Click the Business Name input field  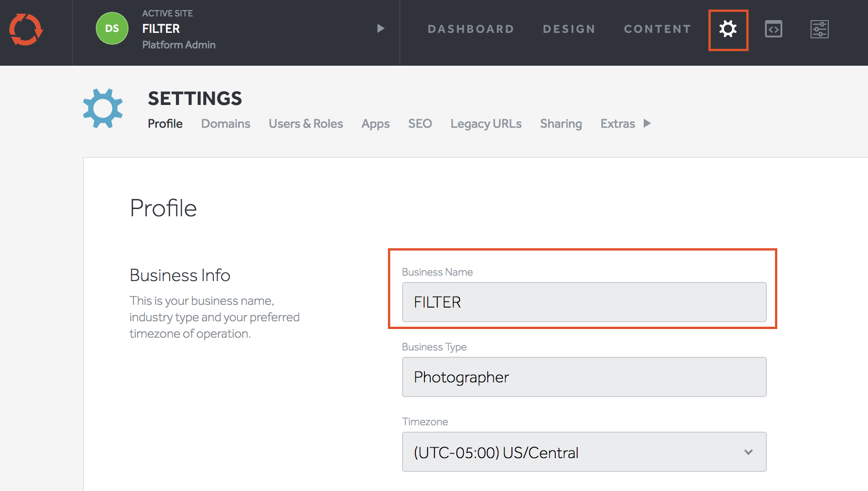point(584,302)
